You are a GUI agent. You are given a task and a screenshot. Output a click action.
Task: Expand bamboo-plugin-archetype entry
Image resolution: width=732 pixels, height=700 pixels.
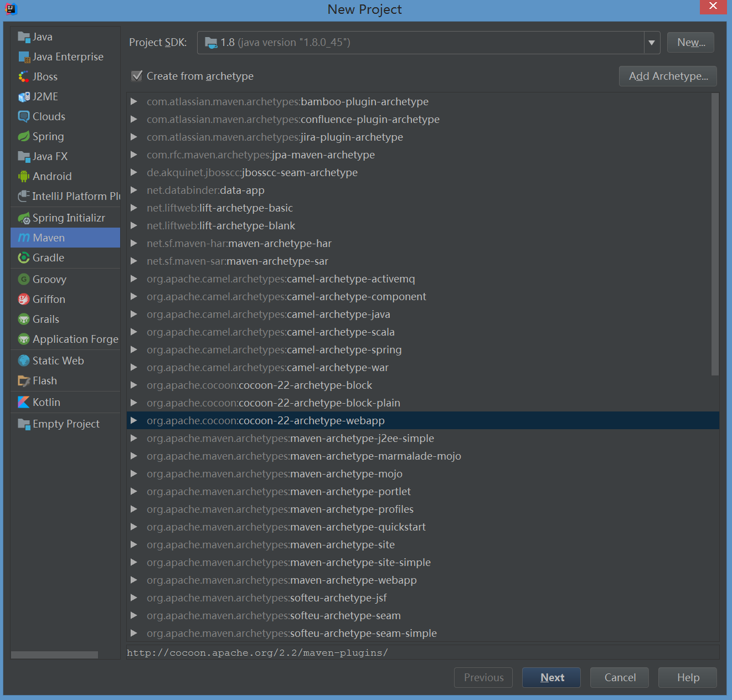[133, 101]
